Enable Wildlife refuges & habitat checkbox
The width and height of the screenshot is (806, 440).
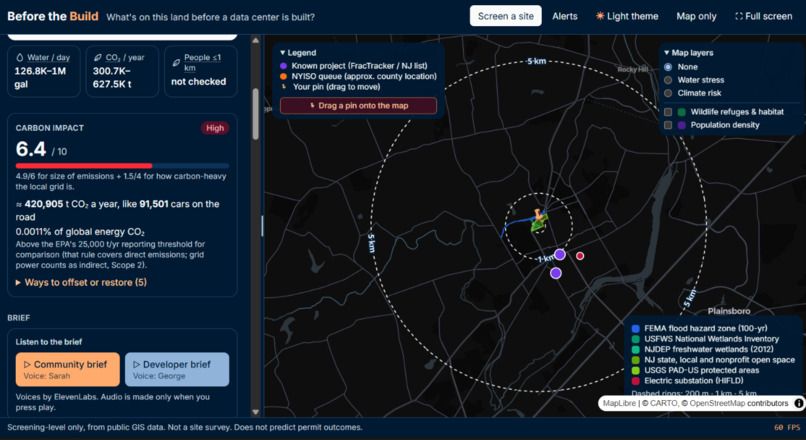[668, 112]
